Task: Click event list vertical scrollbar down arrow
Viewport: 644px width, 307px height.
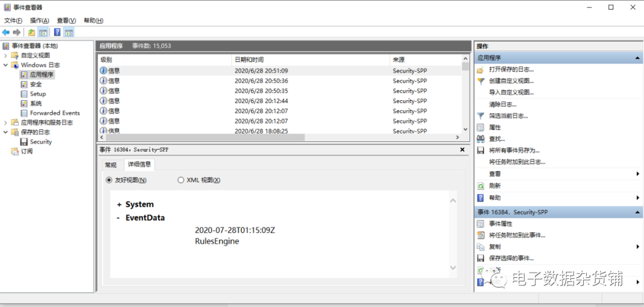Action: tap(465, 129)
